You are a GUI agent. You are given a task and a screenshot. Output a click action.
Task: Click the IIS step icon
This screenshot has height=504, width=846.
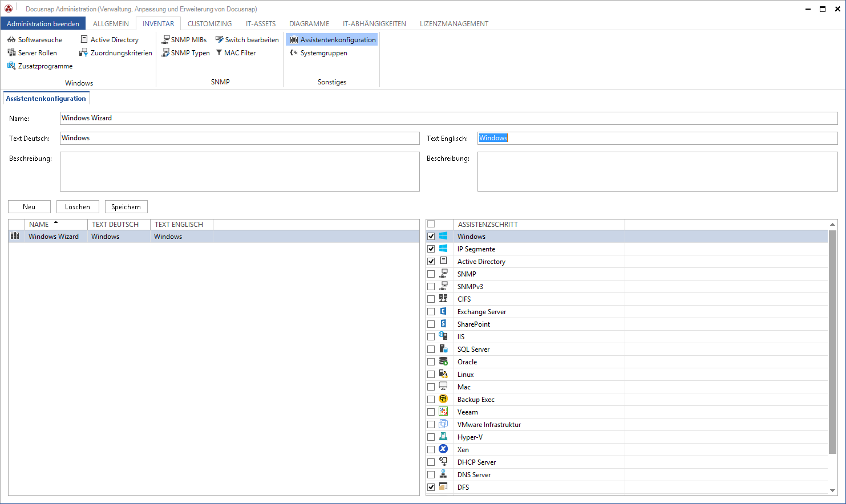point(443,336)
